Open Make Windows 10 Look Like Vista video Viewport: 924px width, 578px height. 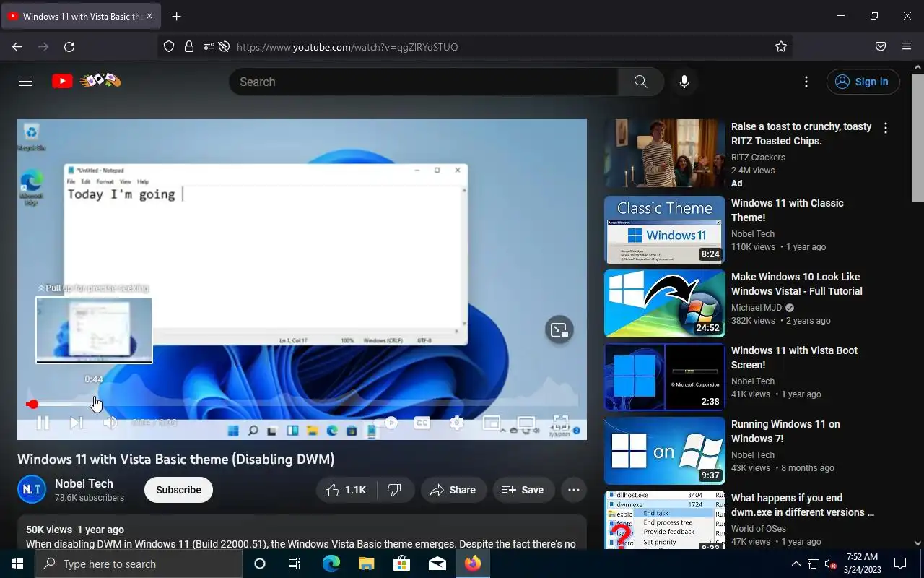[797, 284]
